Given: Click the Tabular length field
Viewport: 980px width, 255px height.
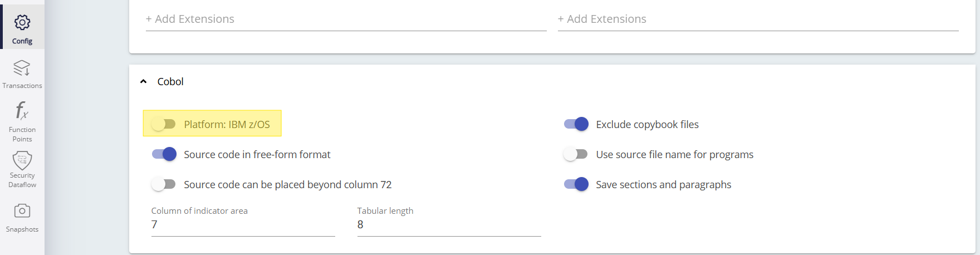Looking at the screenshot, I should tap(449, 224).
